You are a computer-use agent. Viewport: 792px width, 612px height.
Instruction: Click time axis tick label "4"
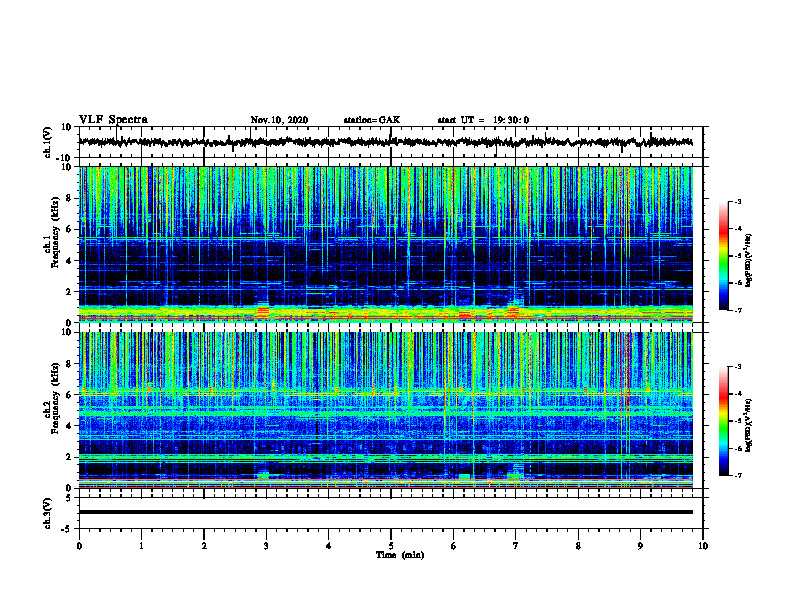click(x=329, y=546)
